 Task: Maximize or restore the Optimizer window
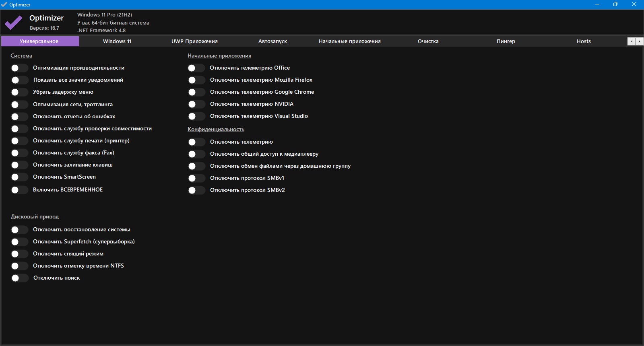tap(615, 4)
